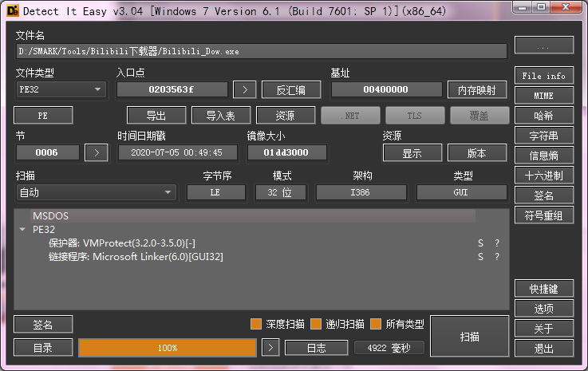The width and height of the screenshot is (588, 371).
Task: Click the TLS button
Action: pos(415,116)
